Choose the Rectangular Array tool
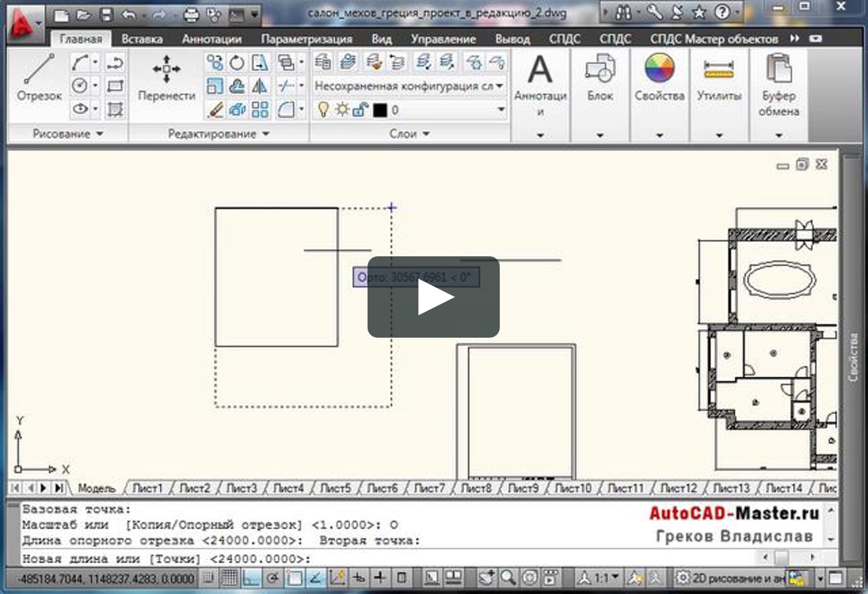 click(260, 109)
